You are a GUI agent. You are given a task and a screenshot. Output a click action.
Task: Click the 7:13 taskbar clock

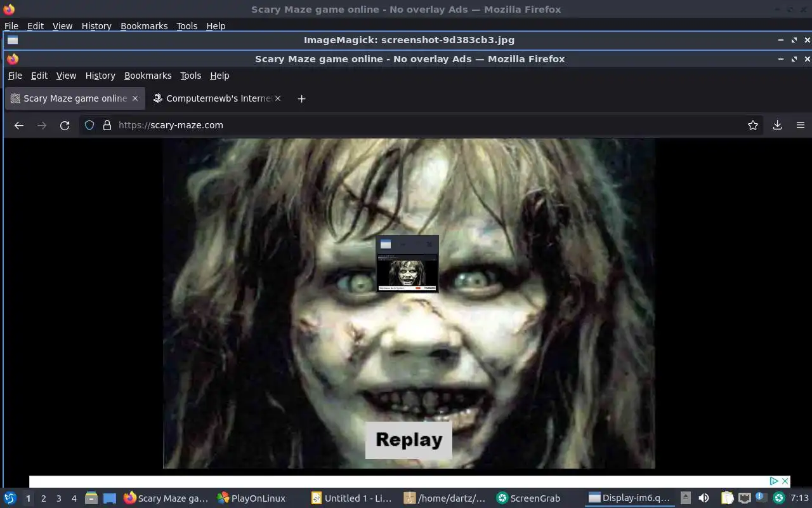pos(799,498)
